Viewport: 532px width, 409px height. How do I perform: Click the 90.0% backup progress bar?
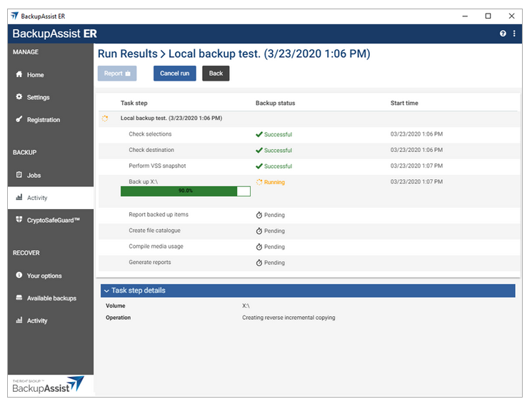(x=185, y=191)
